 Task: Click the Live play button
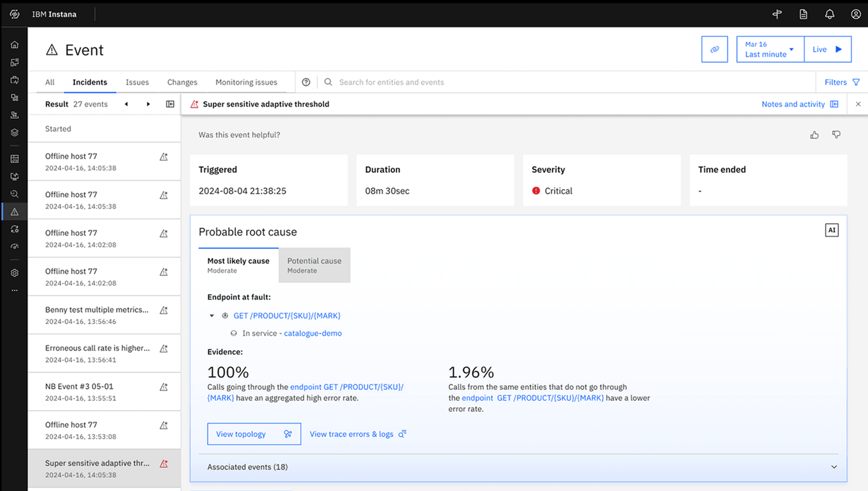tap(827, 49)
